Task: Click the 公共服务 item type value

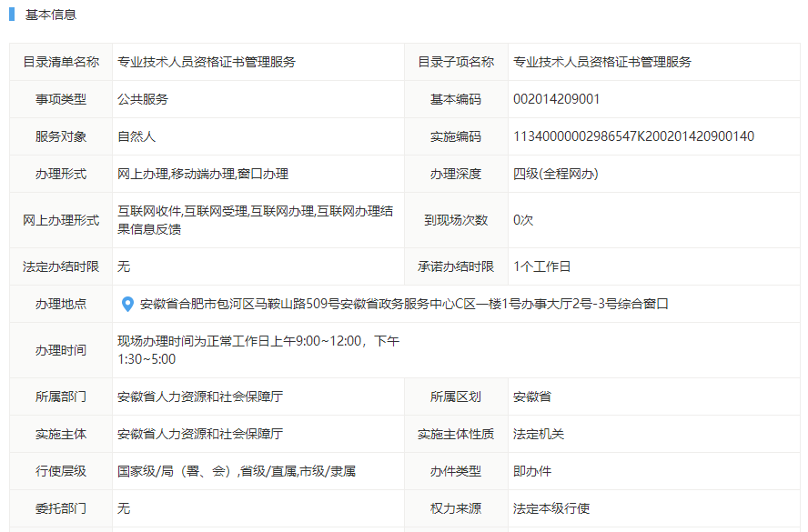Action: (143, 99)
